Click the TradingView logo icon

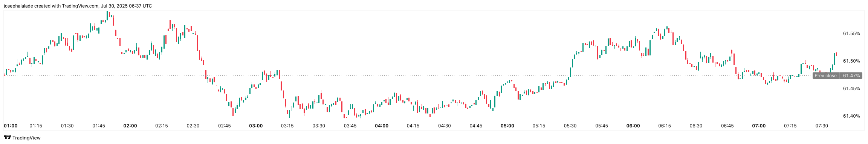click(7, 138)
